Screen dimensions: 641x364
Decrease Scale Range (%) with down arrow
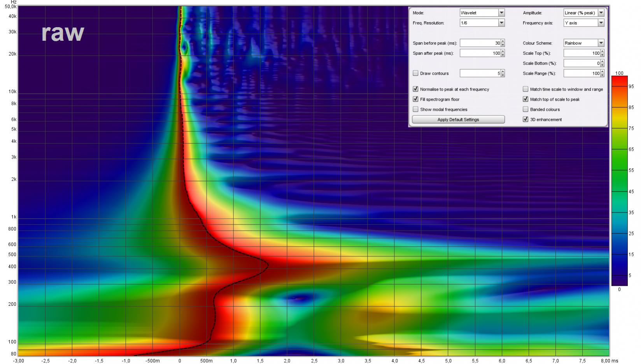pyautogui.click(x=602, y=75)
